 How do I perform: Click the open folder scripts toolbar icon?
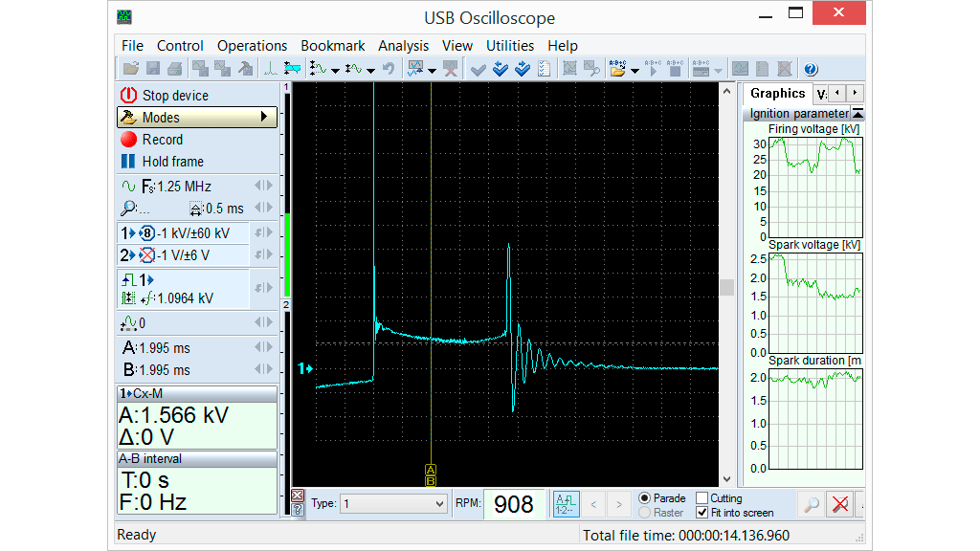click(617, 69)
